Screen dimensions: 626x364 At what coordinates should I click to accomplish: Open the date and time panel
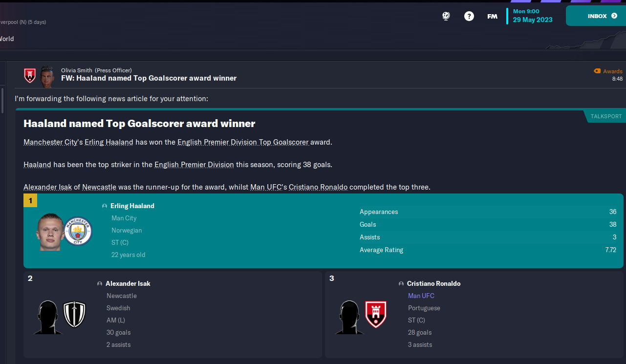tap(533, 16)
